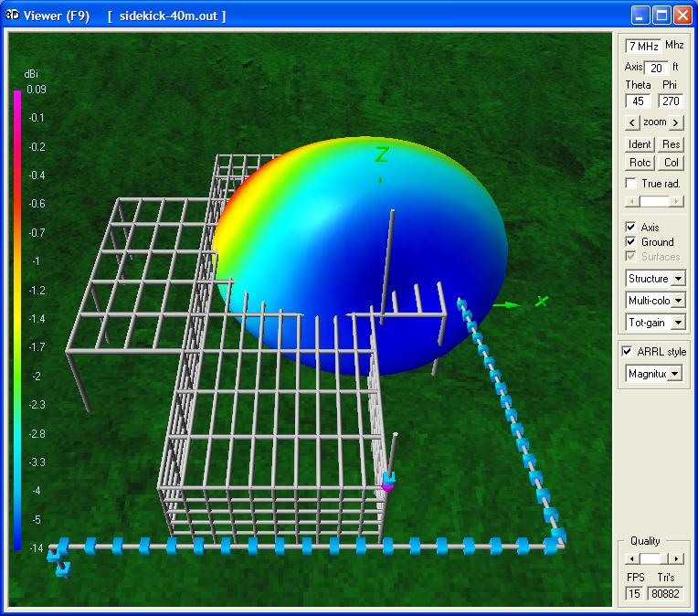698x616 pixels.
Task: Click the green X axis label
Action: [x=542, y=301]
